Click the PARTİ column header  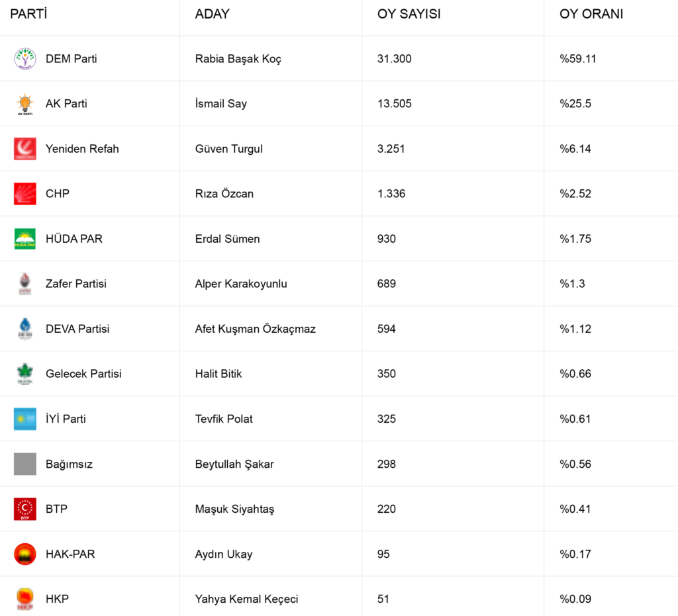point(28,14)
